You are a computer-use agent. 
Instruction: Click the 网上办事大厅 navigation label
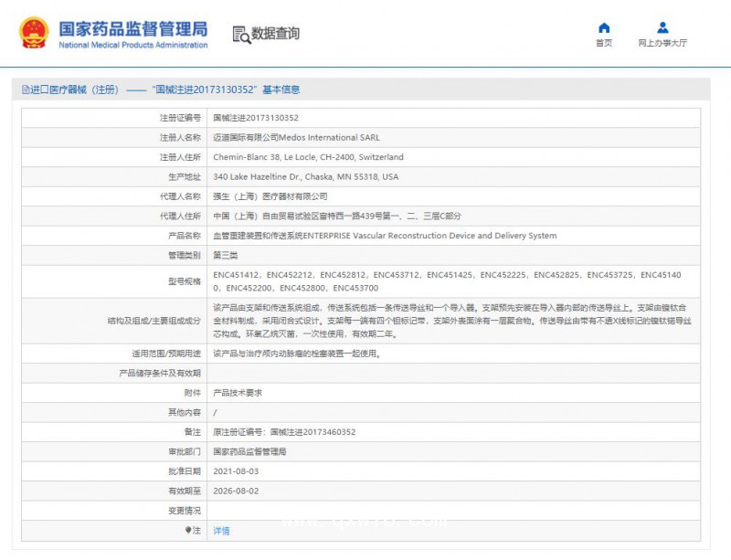click(662, 41)
